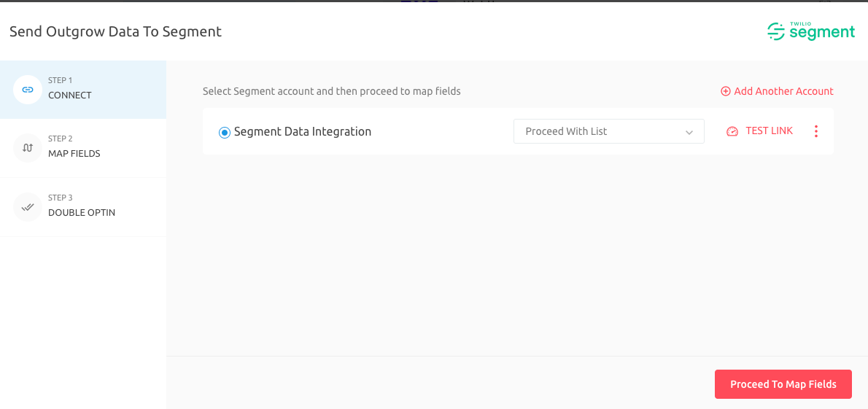
Task: Click the Double Optin checkmark icon
Action: point(28,207)
